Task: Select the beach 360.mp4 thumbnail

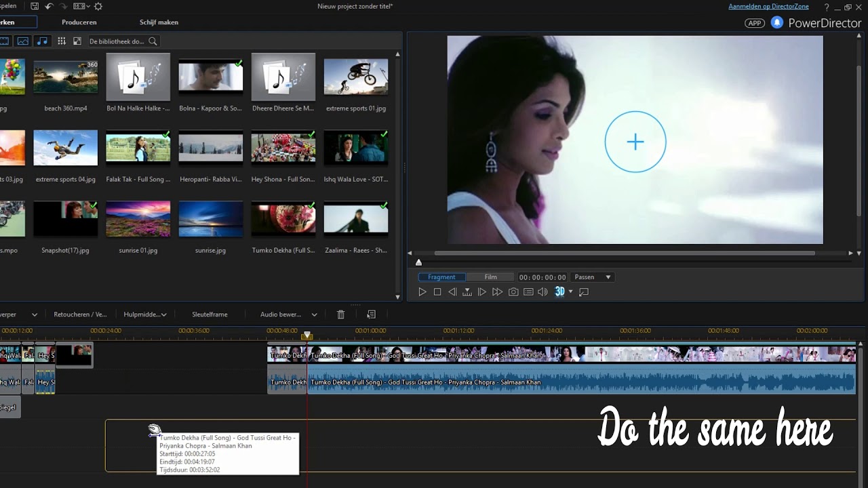Action: pyautogui.click(x=66, y=77)
